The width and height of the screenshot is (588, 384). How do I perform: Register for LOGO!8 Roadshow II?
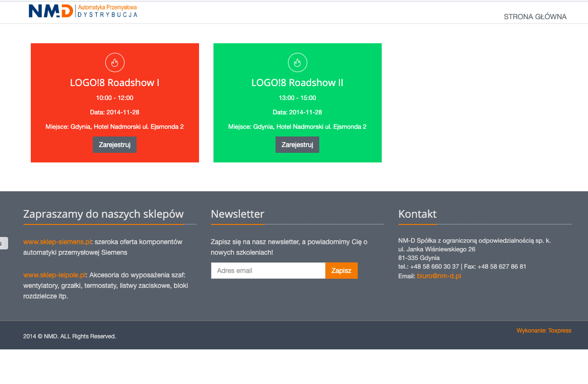(297, 145)
